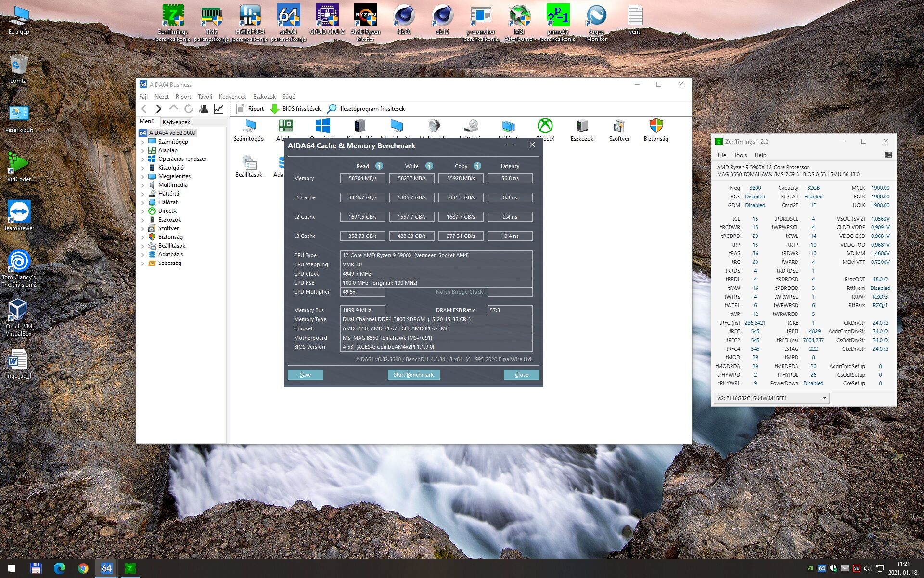The image size is (924, 578).
Task: Click the Illesztőprogram frissítések toolbar item
Action: click(366, 109)
